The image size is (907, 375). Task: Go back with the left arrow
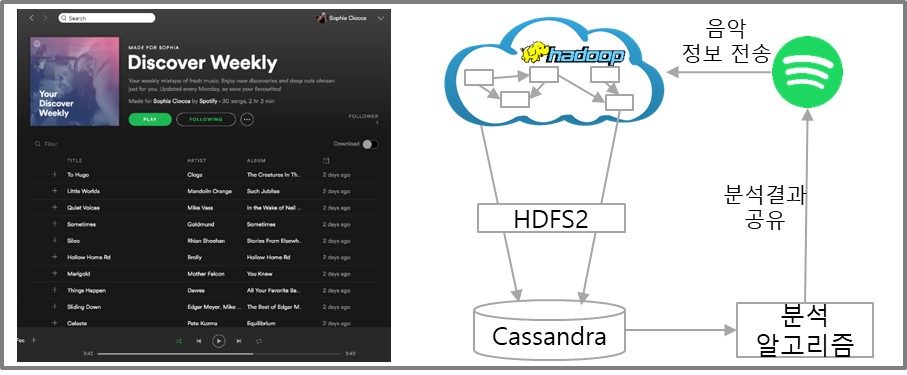[32, 19]
